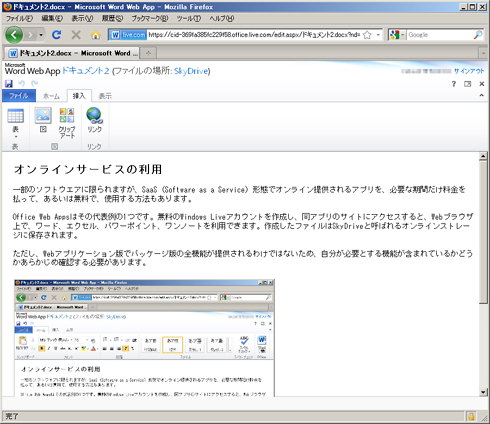Click the security padlock in status bar
Image resolution: width=490 pixels, height=424 pixels.
pyautogui.click(x=471, y=416)
